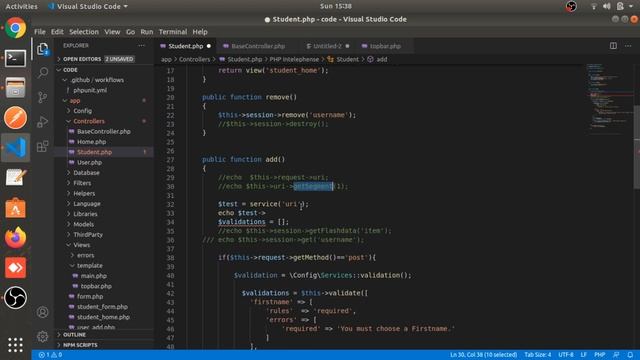Open volume control in system tray
Image resolution: width=640 pixels, height=360 pixels.
tap(607, 6)
